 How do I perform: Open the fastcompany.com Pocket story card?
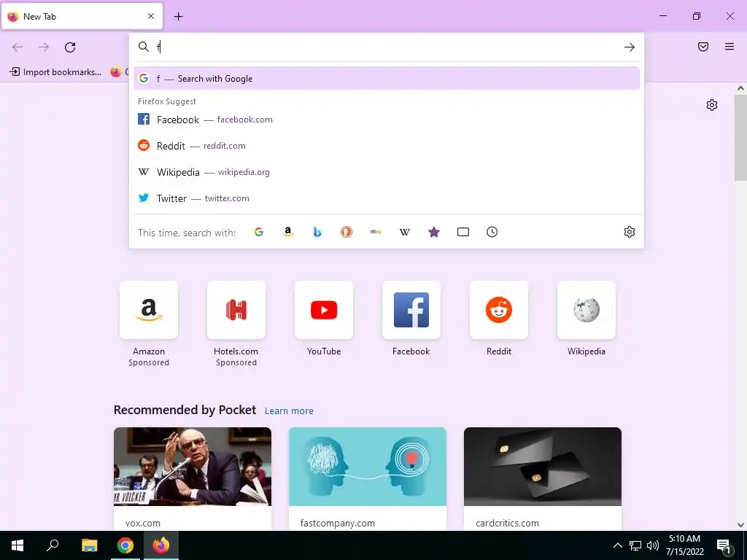[x=368, y=478]
